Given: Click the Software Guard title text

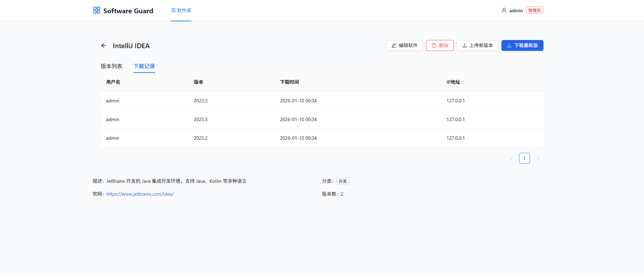Looking at the screenshot, I should tap(128, 11).
